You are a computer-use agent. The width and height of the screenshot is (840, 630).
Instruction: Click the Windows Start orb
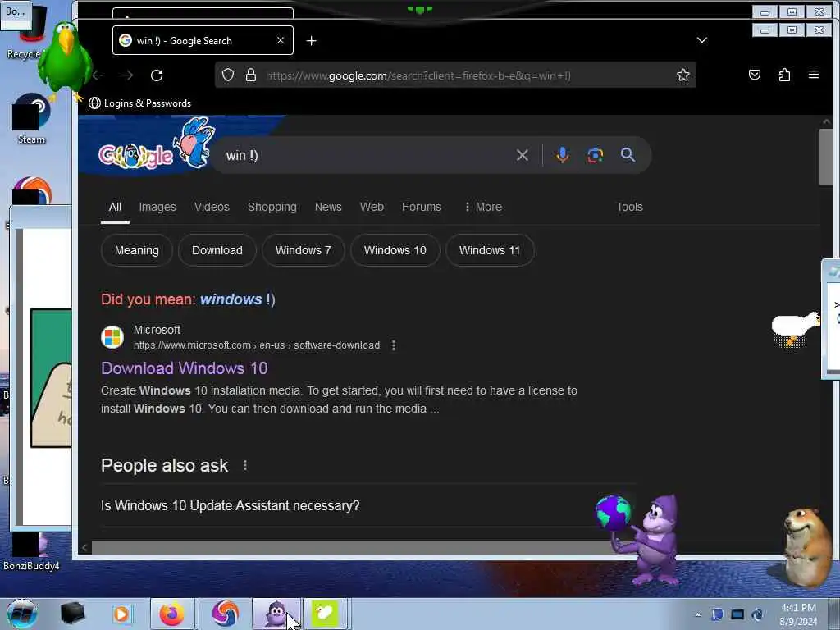pyautogui.click(x=21, y=614)
